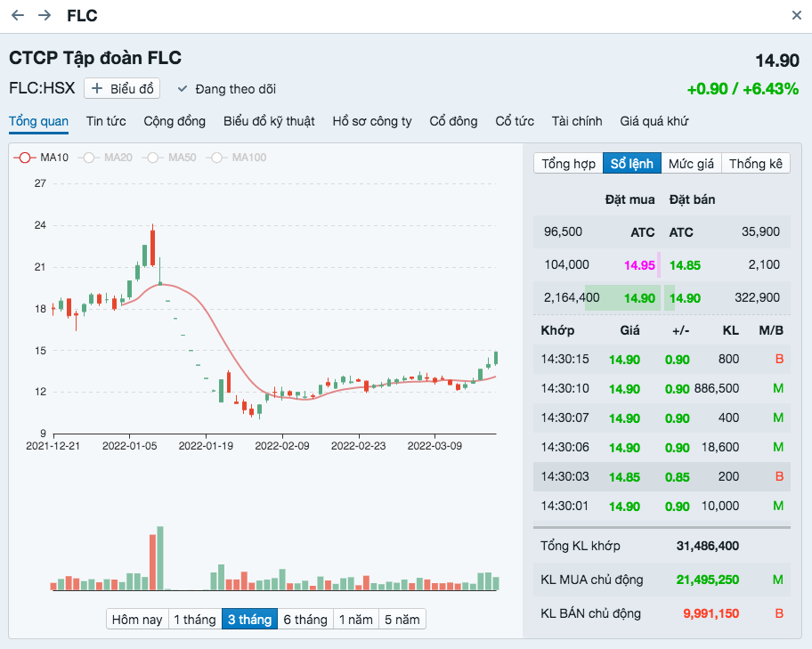812x649 pixels.
Task: Add chart via the Biểu đồ button
Action: 122,88
